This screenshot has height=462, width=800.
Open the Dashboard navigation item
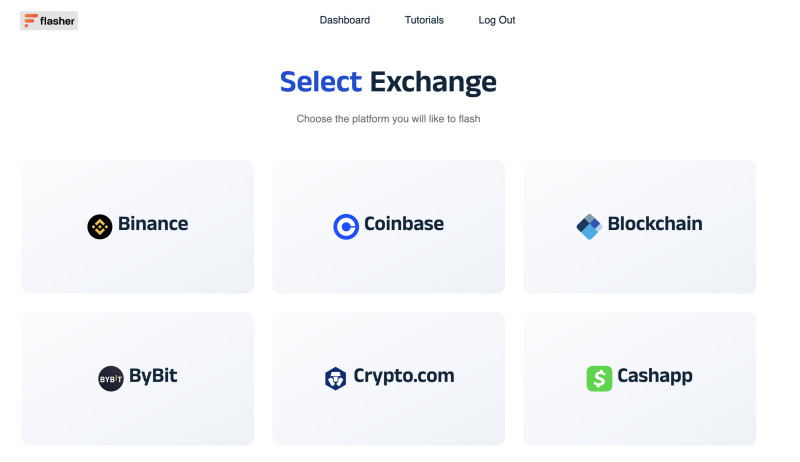click(x=345, y=20)
